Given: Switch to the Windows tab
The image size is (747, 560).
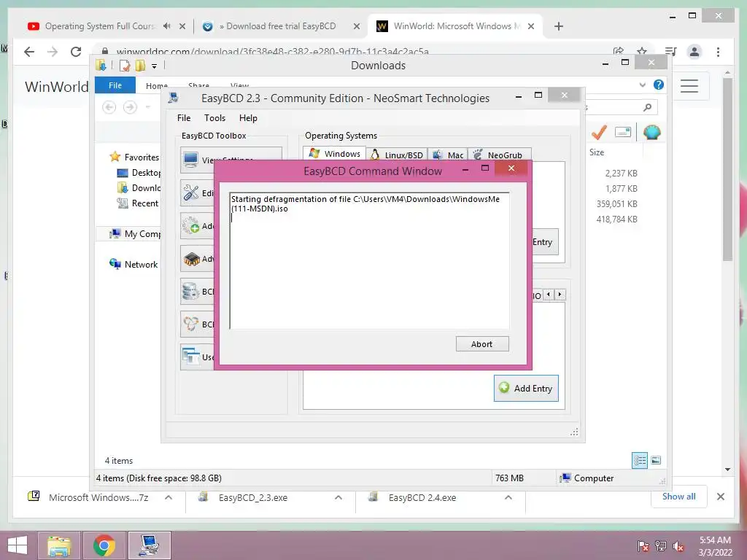Looking at the screenshot, I should [334, 154].
